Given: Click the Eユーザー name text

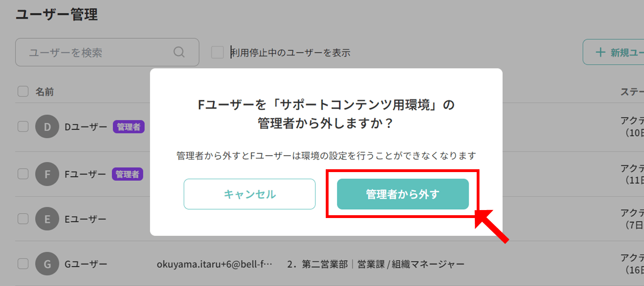Looking at the screenshot, I should click(x=85, y=219).
